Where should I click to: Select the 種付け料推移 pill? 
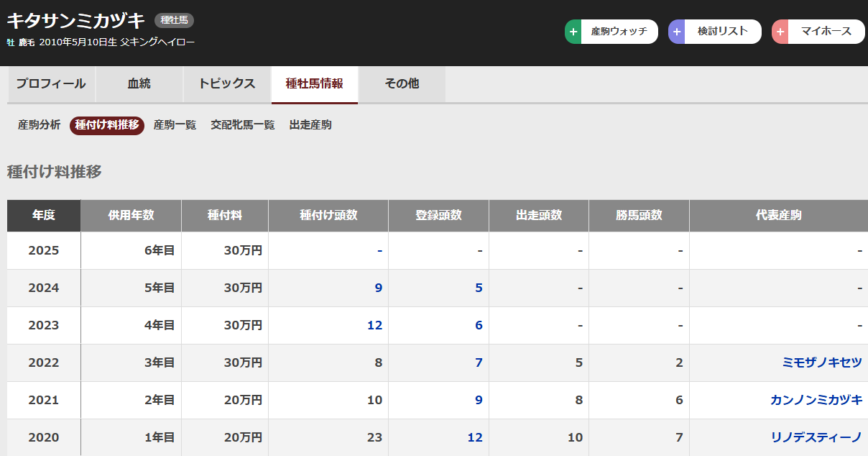point(107,125)
